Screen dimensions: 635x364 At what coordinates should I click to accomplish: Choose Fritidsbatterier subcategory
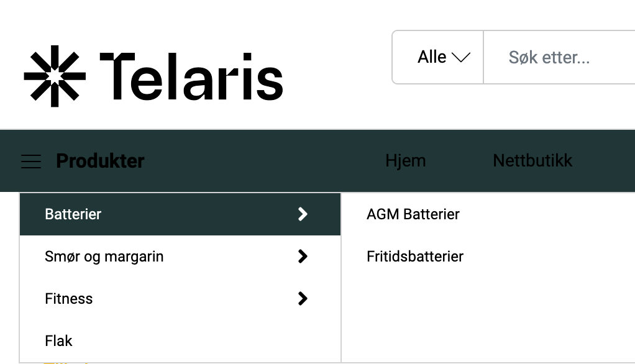[415, 257]
